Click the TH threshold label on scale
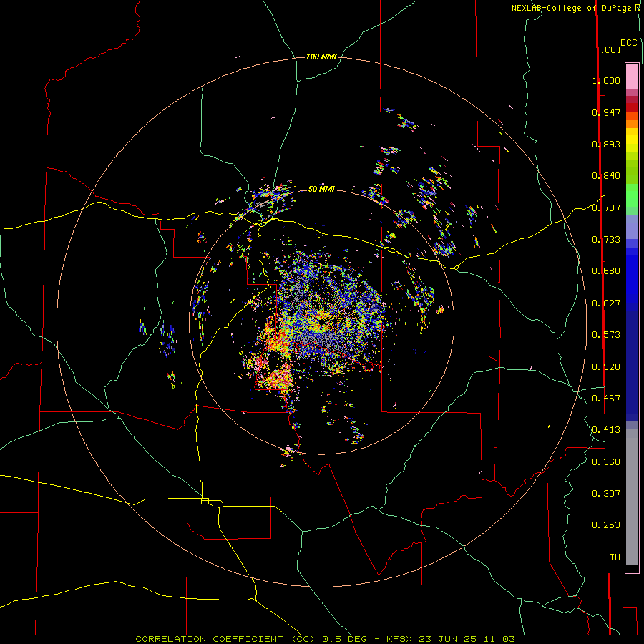The image size is (644, 644). [x=615, y=557]
